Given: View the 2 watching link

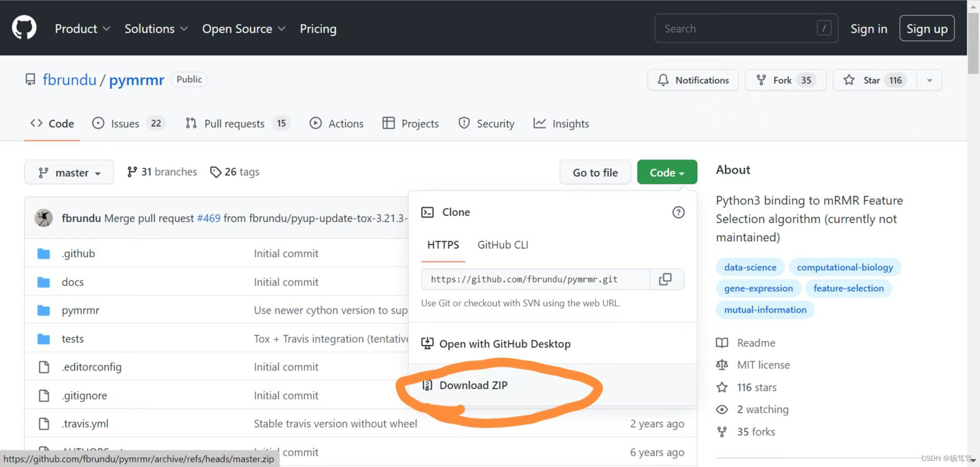Looking at the screenshot, I should pyautogui.click(x=752, y=409).
